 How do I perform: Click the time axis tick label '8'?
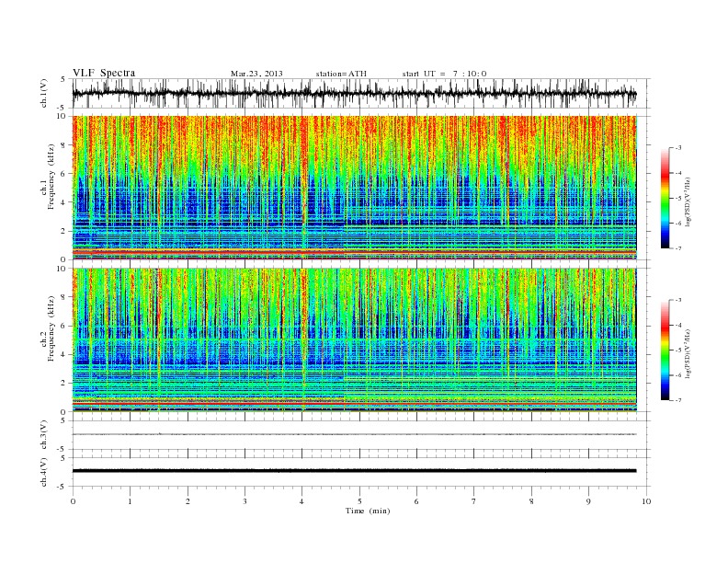tap(531, 501)
